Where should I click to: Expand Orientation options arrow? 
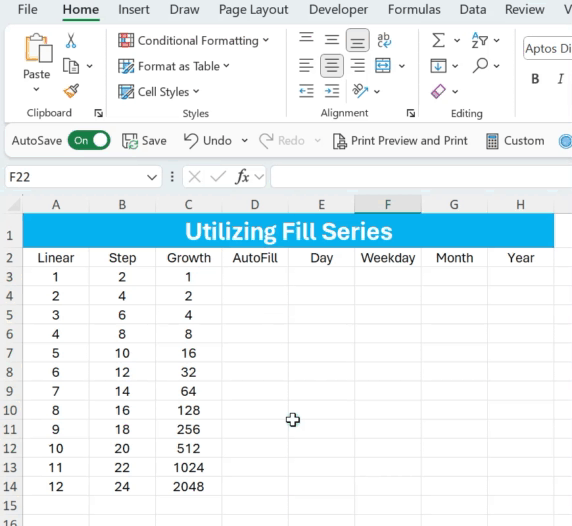tap(377, 92)
